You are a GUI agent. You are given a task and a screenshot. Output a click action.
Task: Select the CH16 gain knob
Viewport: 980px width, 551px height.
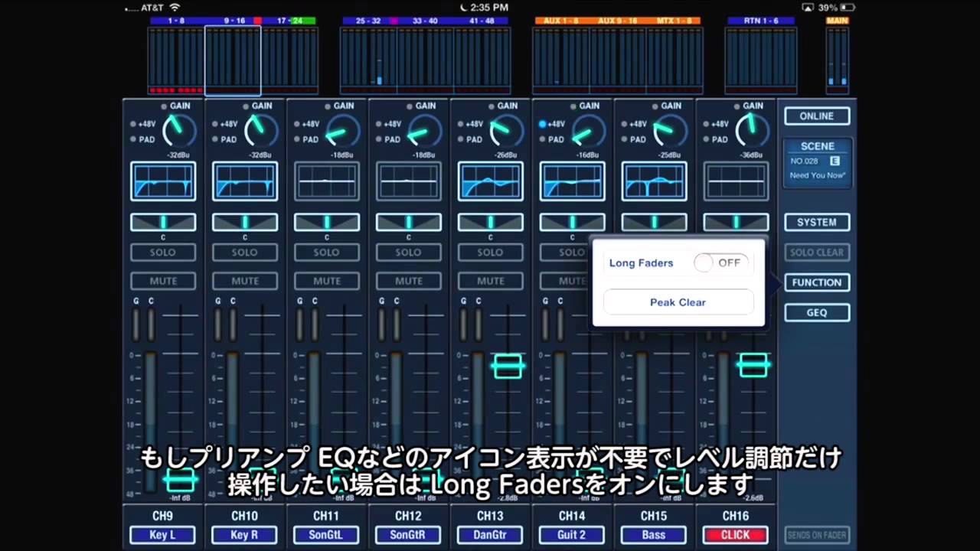coord(753,131)
